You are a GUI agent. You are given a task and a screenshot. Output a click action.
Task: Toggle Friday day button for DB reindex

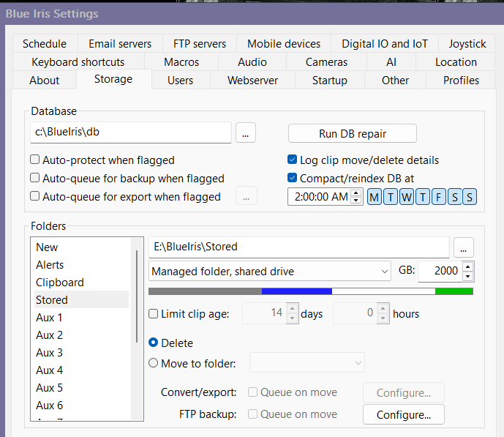pyautogui.click(x=438, y=196)
